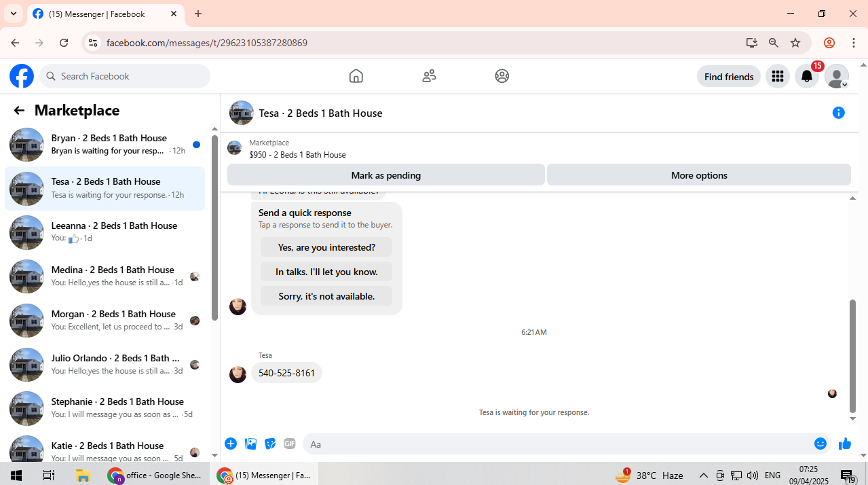Focus the Search Facebook field
Screen dimensions: 868x485
(125, 76)
